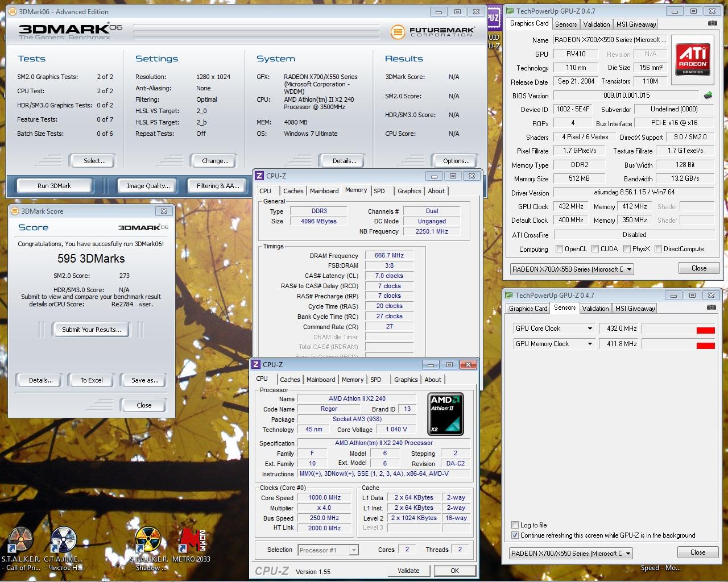This screenshot has width=728, height=582.
Task: Click Image Quality button
Action: (x=148, y=186)
